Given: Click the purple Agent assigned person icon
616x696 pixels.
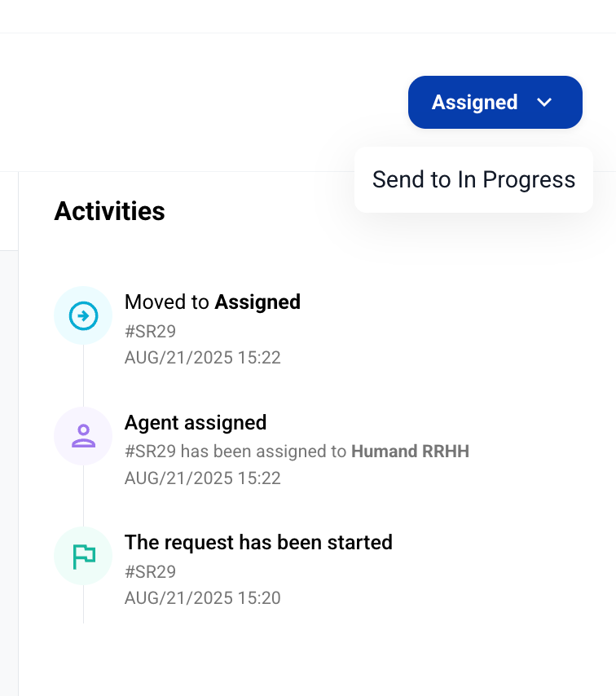Looking at the screenshot, I should coord(83,436).
